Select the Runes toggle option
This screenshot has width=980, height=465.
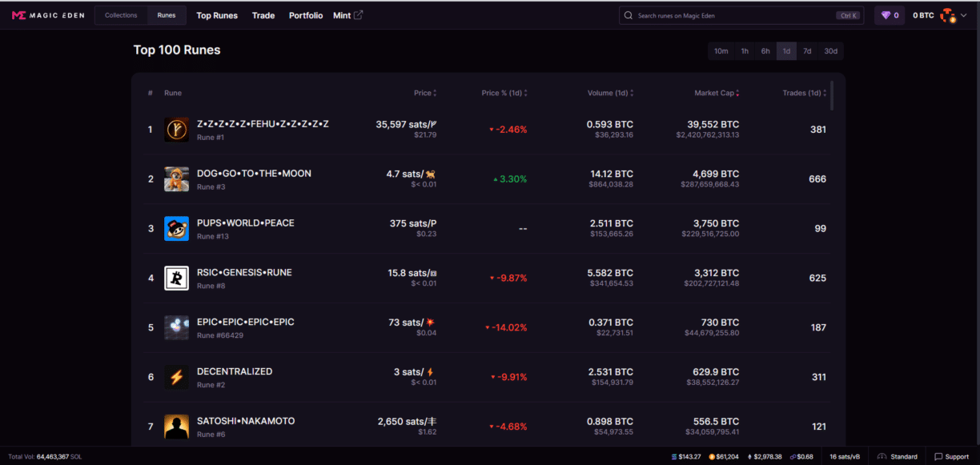(167, 15)
